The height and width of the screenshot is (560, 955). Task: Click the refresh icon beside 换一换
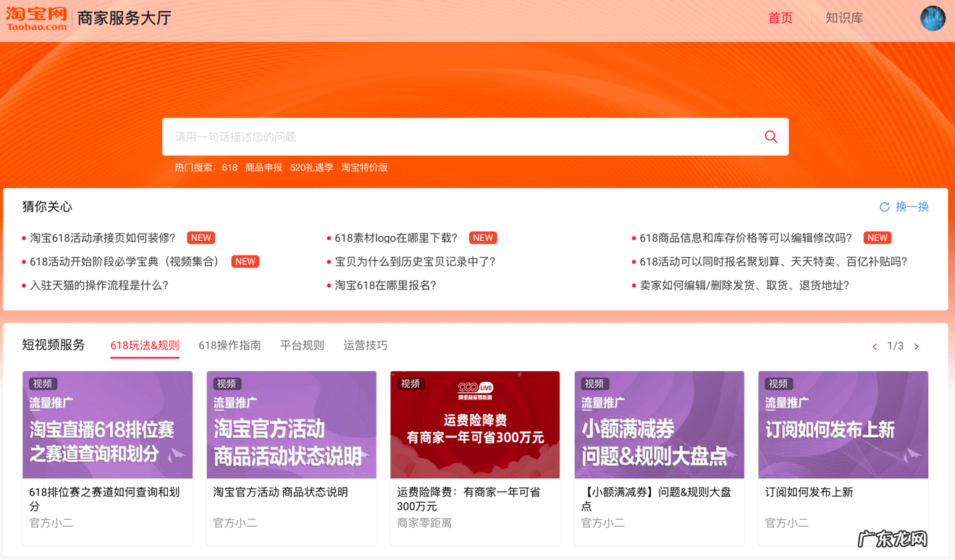[884, 207]
